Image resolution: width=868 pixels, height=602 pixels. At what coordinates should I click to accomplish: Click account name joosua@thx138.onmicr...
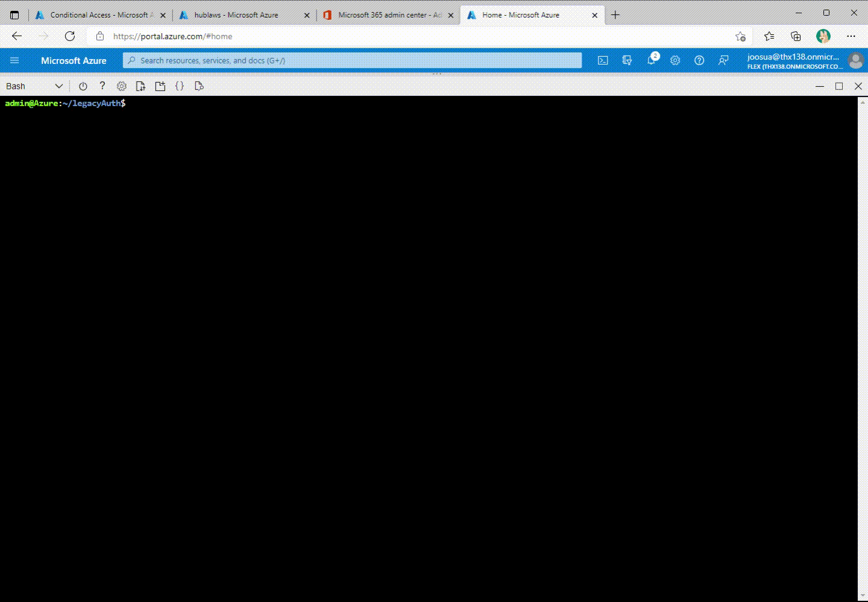point(793,57)
